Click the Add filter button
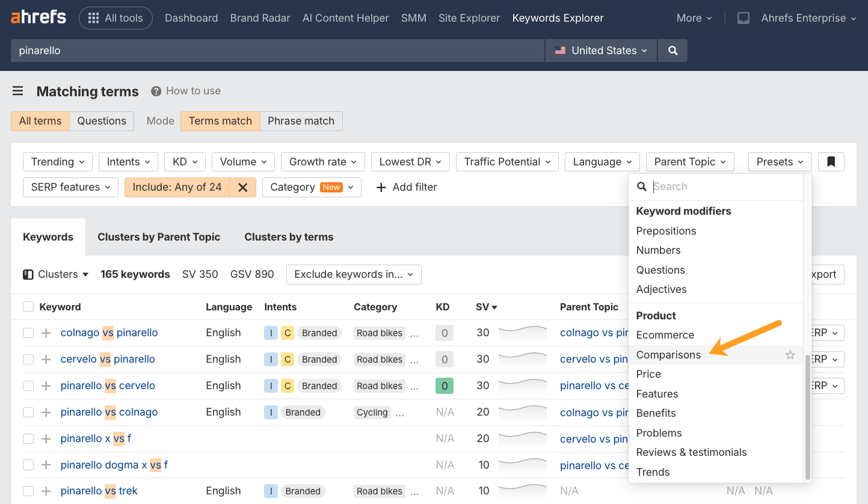This screenshot has height=504, width=868. (x=406, y=187)
